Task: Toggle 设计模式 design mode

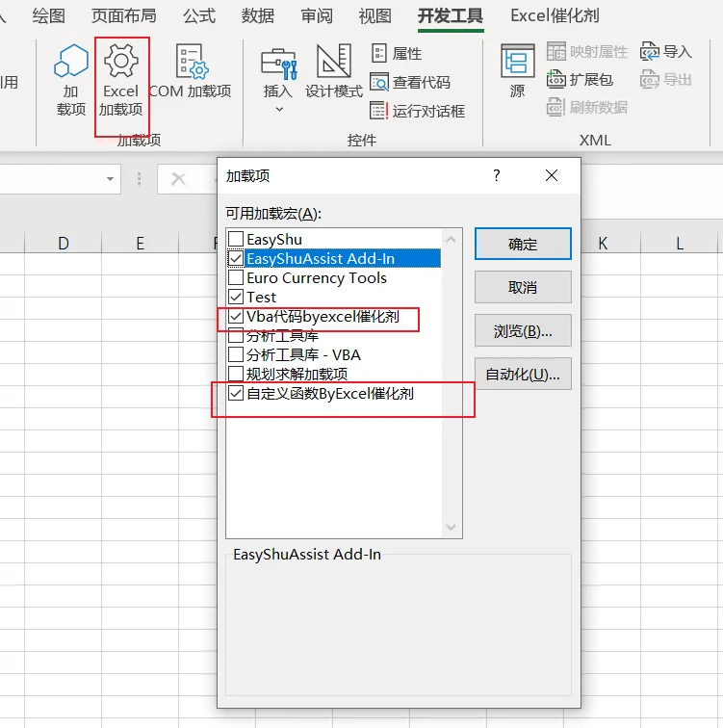Action: coord(334,72)
